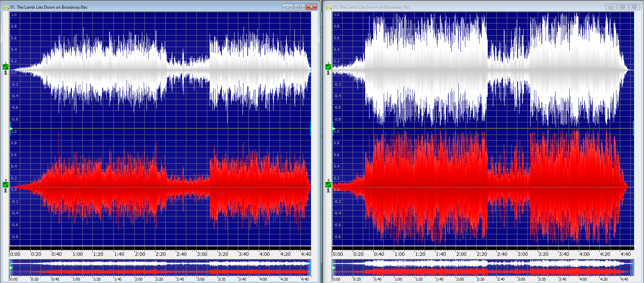Viewport: 644px width, 283px height.
Task: Click 4:00 on the left window's main time ruler
Action: (264, 254)
